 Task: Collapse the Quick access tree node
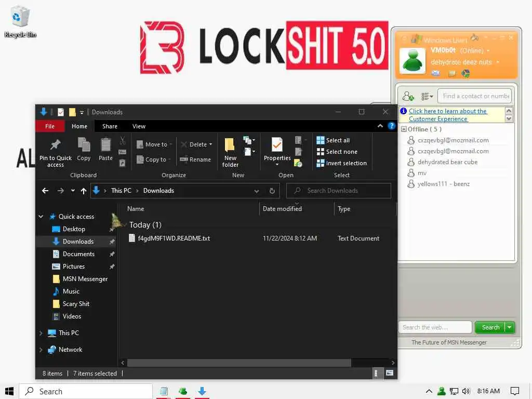pos(41,217)
